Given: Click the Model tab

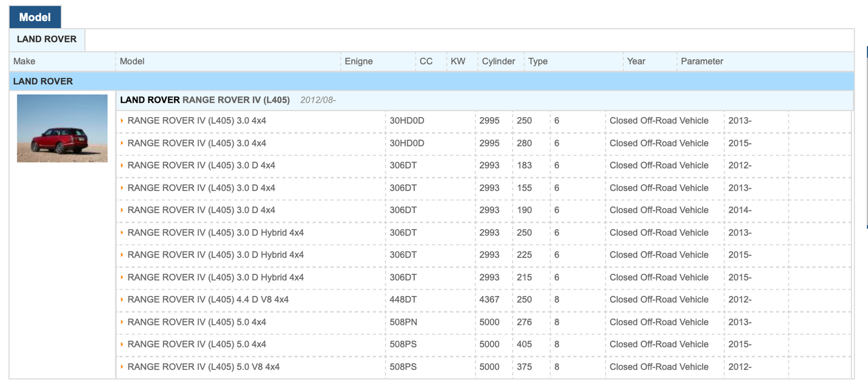Looking at the screenshot, I should coord(35,17).
